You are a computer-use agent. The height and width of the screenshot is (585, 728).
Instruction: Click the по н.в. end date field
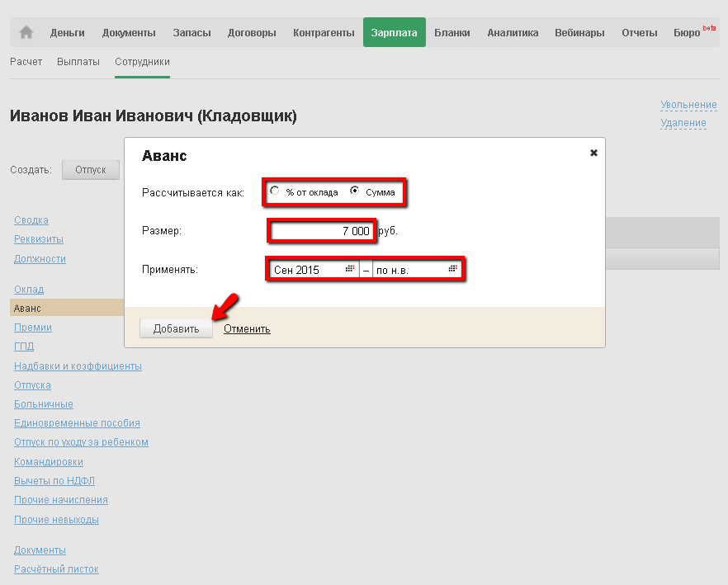[x=417, y=270]
